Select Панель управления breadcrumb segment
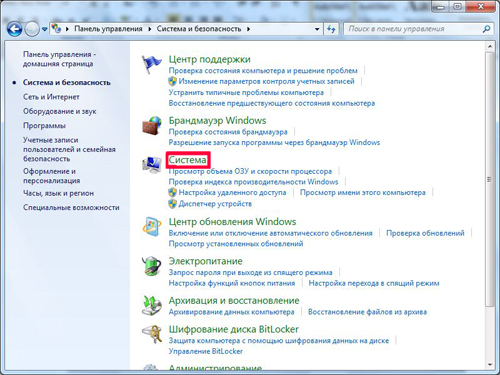Screen dimensions: 500x375 (108, 29)
